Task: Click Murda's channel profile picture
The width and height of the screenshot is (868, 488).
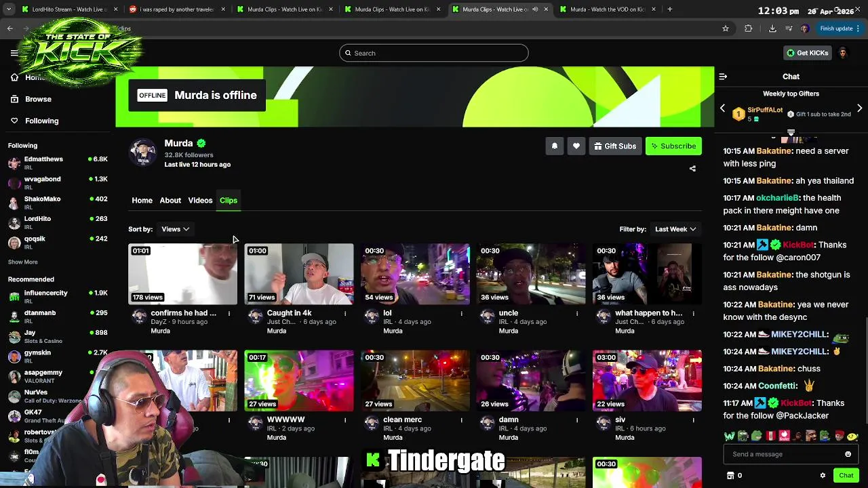Action: pyautogui.click(x=143, y=153)
